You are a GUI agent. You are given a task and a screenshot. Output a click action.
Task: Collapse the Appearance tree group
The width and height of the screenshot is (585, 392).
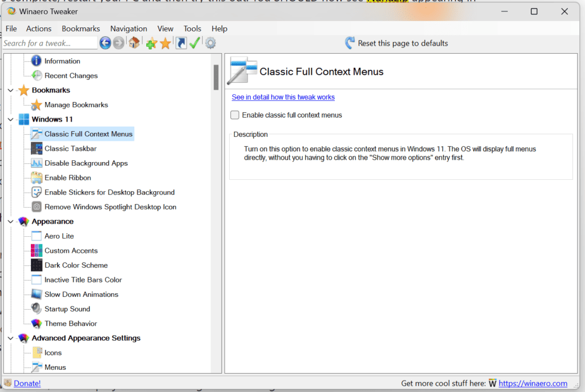[x=10, y=221]
